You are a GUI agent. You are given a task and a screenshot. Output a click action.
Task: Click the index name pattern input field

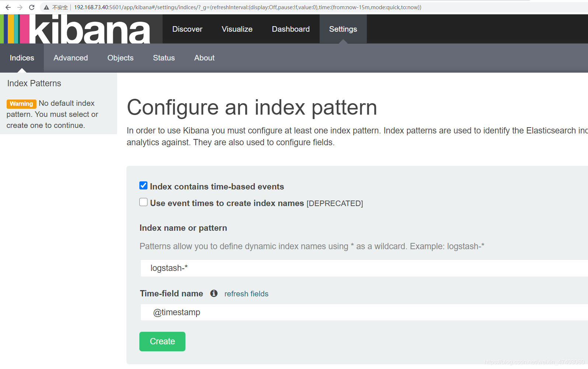click(364, 268)
